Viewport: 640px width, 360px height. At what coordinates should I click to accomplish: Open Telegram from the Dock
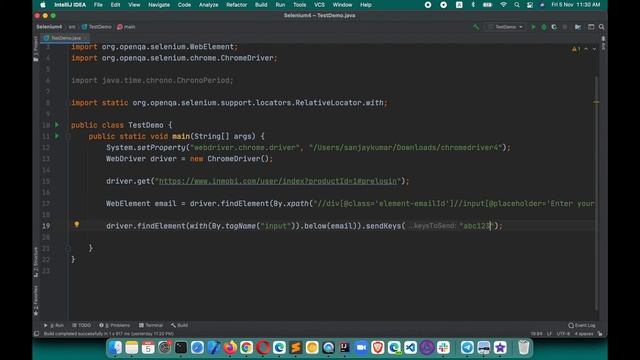coord(467,347)
